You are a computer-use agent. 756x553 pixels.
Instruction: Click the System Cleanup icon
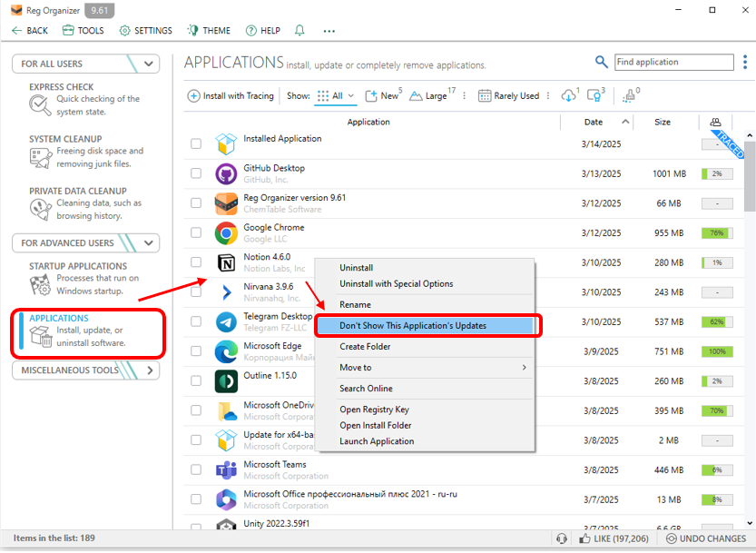tap(41, 157)
